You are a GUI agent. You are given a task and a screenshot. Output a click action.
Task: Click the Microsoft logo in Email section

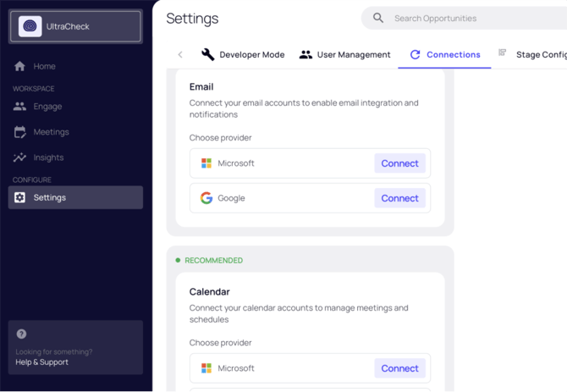pyautogui.click(x=206, y=163)
